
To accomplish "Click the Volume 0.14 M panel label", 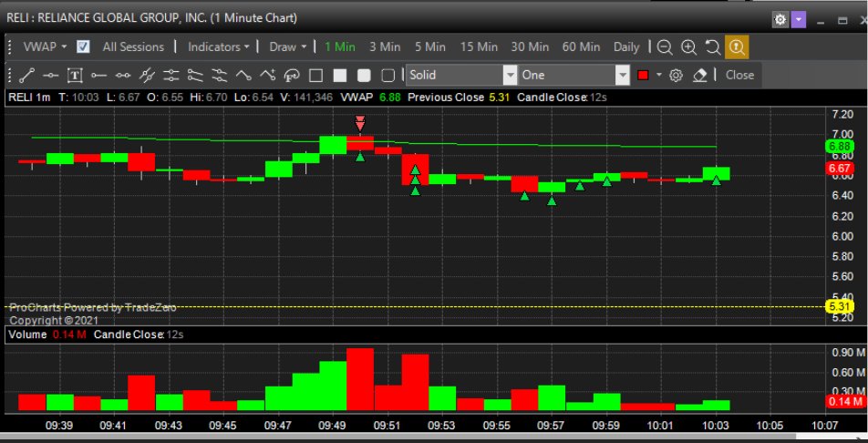I will tap(47, 335).
